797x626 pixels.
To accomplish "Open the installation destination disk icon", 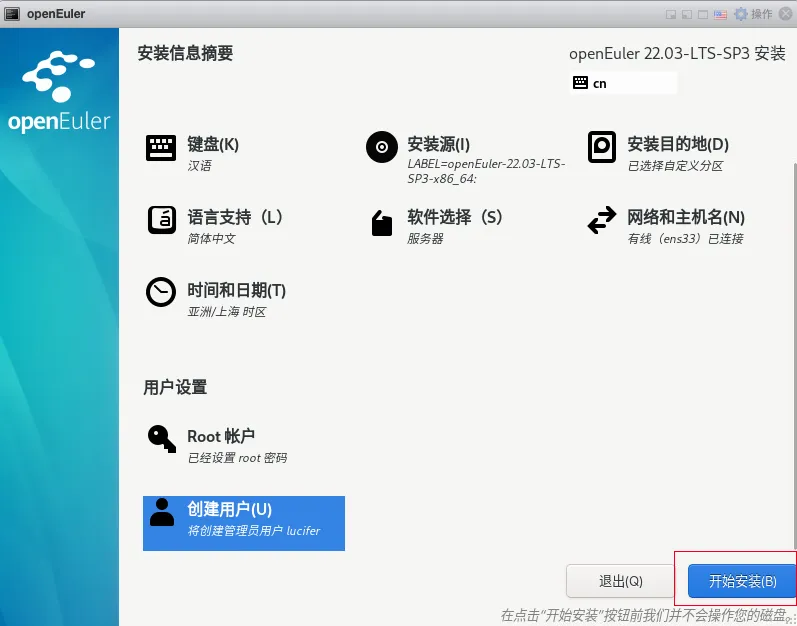I will pos(601,147).
